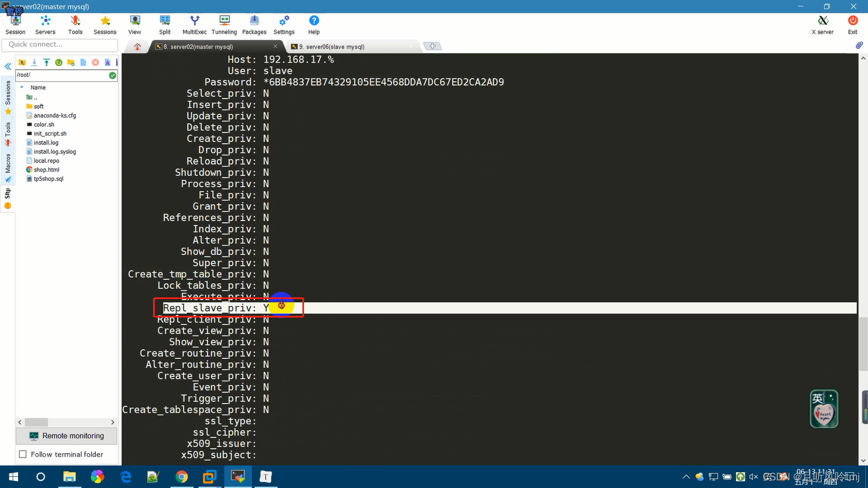Launch the MultiExec mode
The width and height of the screenshot is (868, 488).
click(x=195, y=25)
